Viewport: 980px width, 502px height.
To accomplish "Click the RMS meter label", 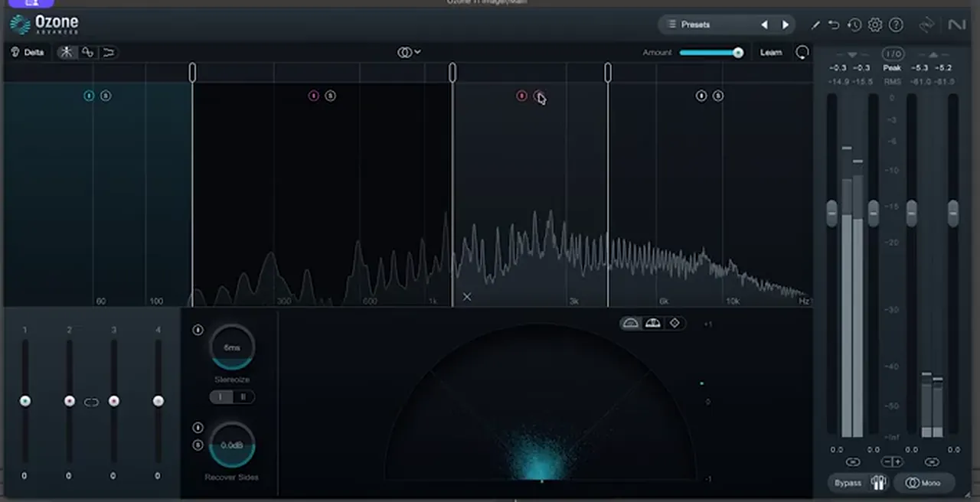I will tap(892, 82).
